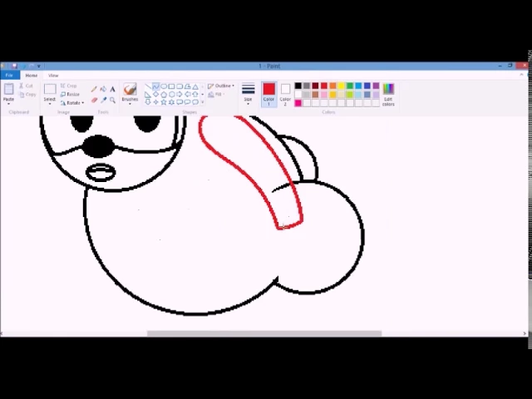Screen dimensions: 532x399
Task: Open the File menu
Action: tap(8, 76)
